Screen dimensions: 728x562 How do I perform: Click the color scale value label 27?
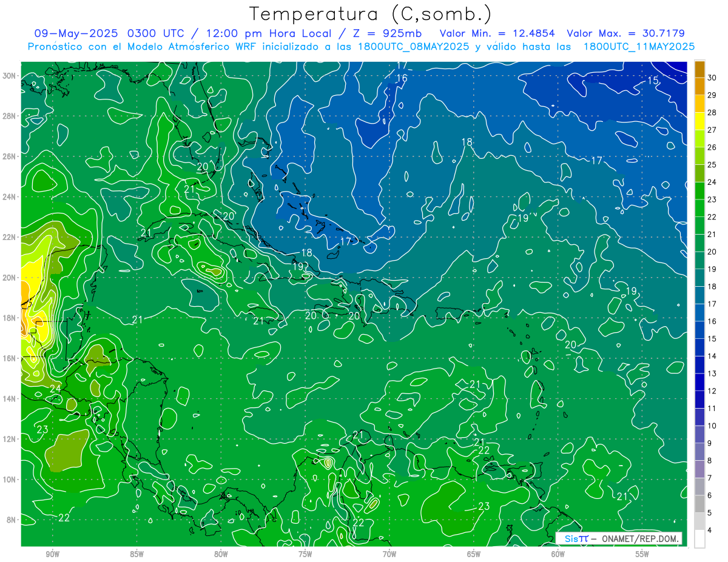pyautogui.click(x=712, y=130)
